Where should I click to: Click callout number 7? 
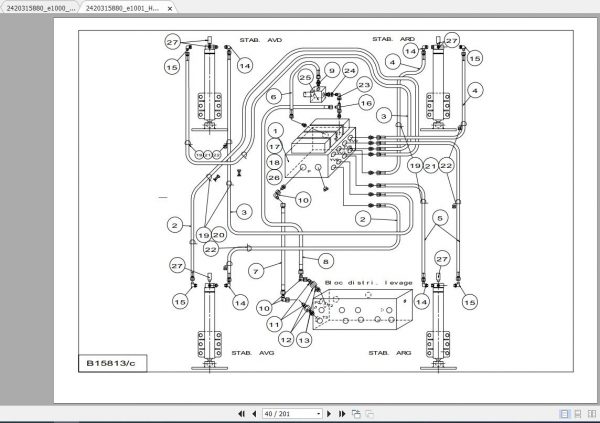pyautogui.click(x=256, y=272)
